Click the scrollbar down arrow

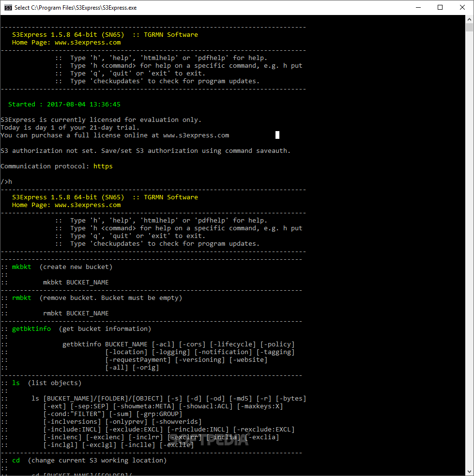pos(469,472)
